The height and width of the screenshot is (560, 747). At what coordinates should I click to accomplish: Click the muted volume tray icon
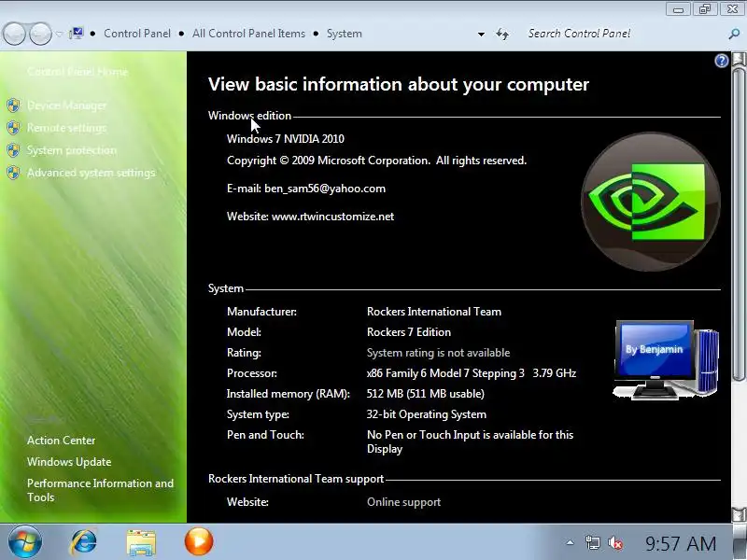pos(615,542)
